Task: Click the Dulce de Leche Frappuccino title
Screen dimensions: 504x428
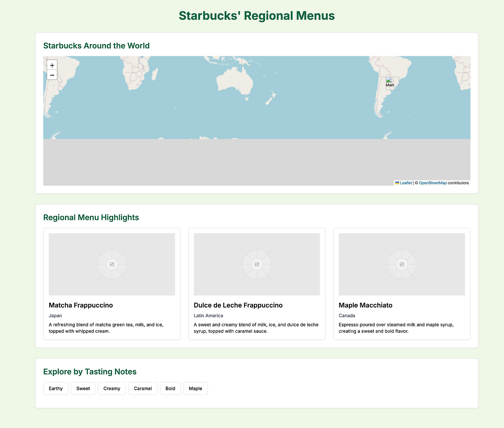Action: pos(238,305)
